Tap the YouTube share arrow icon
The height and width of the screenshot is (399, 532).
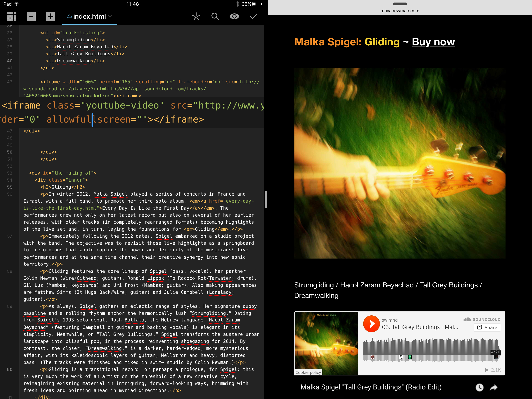point(493,387)
